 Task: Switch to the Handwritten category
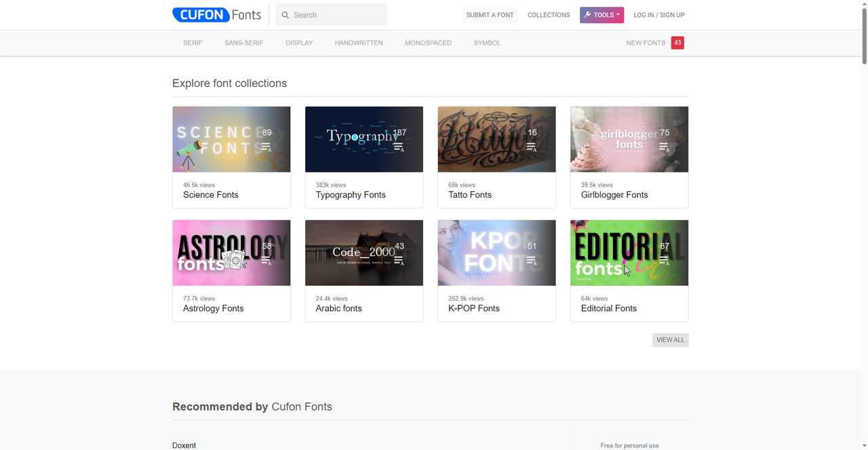click(359, 43)
